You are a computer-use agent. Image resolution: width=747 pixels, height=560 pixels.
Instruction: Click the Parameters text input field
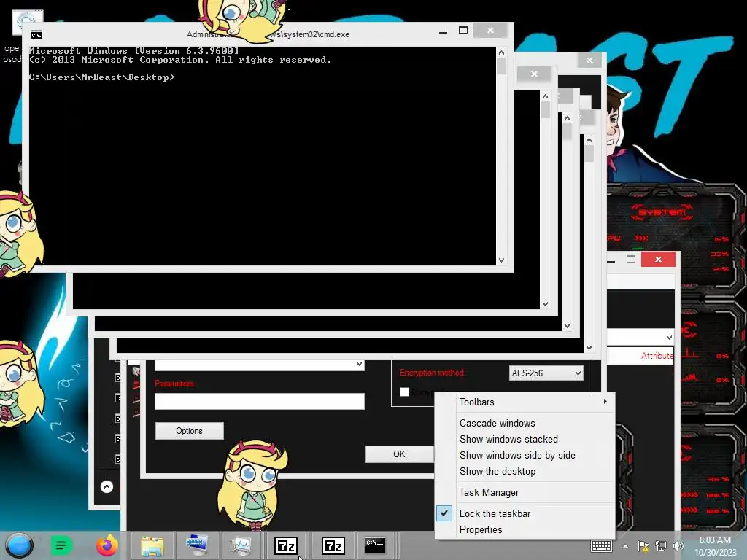(x=260, y=401)
